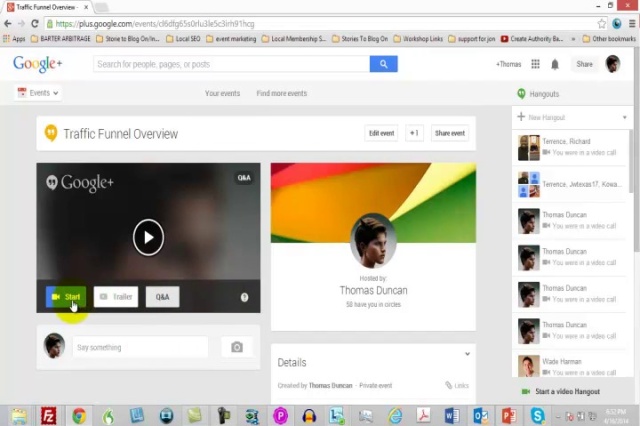Open the Create Authority Ba... bookmark
Viewport: 640px width, 426px height.
tap(532, 39)
